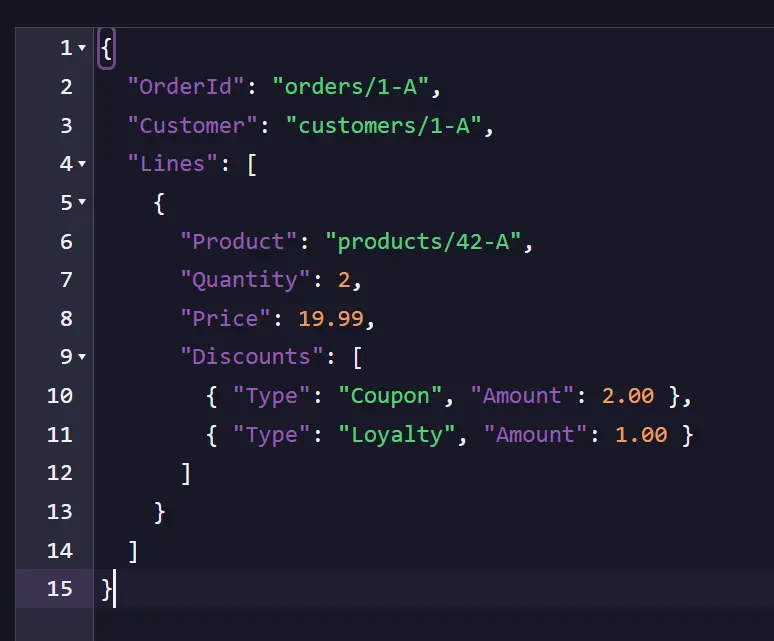The height and width of the screenshot is (641, 774).
Task: Click the "customers/1-A" string value
Action: click(x=384, y=125)
